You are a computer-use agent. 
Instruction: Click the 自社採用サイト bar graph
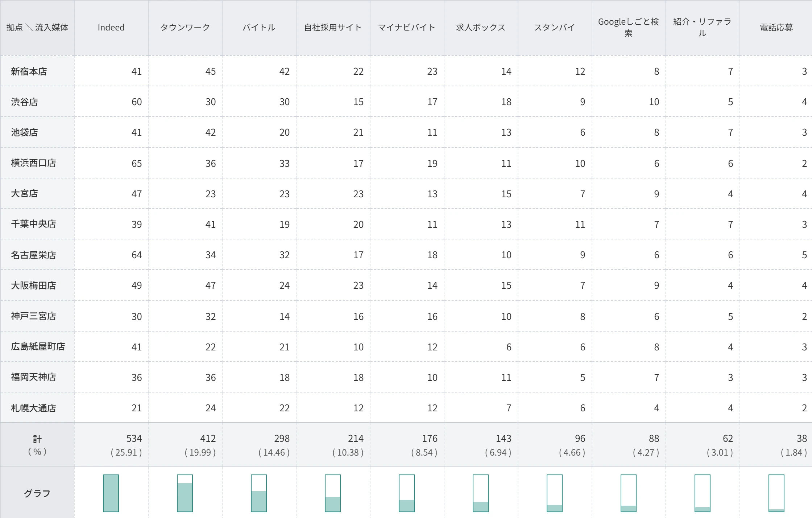coord(333,493)
